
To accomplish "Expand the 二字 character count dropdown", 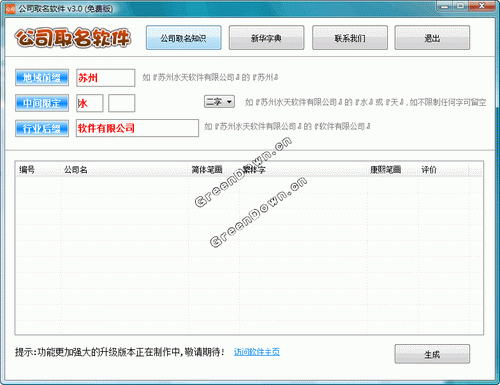I will (x=219, y=102).
